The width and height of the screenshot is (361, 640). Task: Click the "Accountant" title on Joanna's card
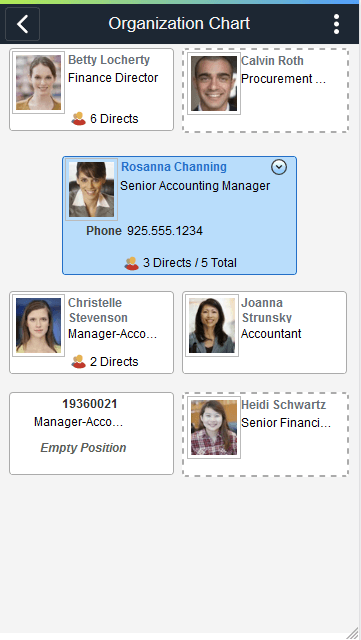tap(271, 334)
